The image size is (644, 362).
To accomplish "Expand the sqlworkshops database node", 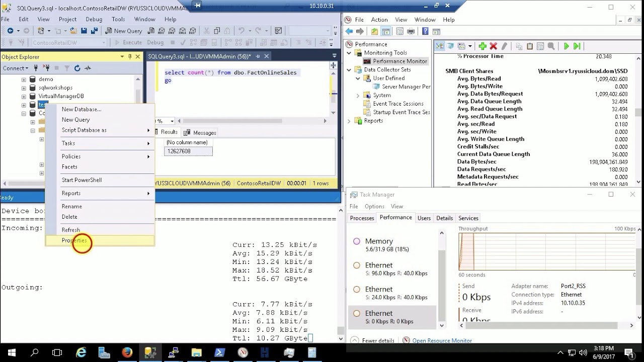I will pyautogui.click(x=24, y=88).
